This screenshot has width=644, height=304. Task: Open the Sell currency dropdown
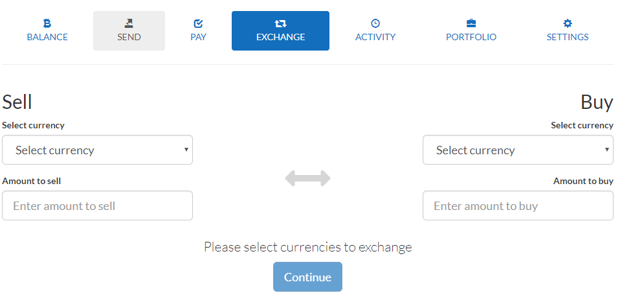point(97,150)
